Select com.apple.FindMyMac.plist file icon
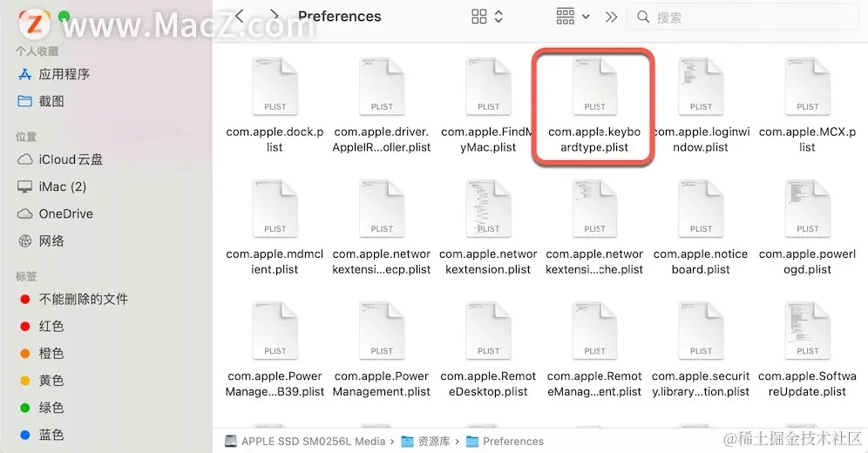 tap(488, 86)
